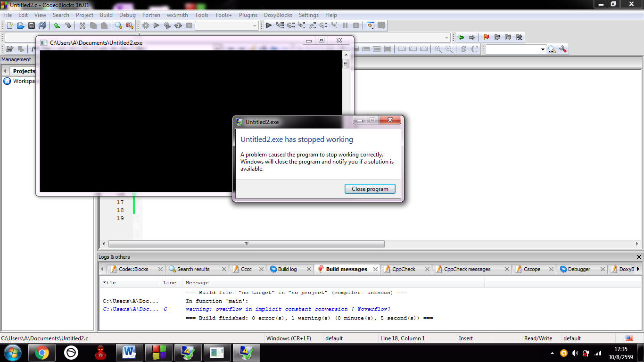Close the Untitled2.exe console window
The image size is (644, 362).
click(339, 41)
